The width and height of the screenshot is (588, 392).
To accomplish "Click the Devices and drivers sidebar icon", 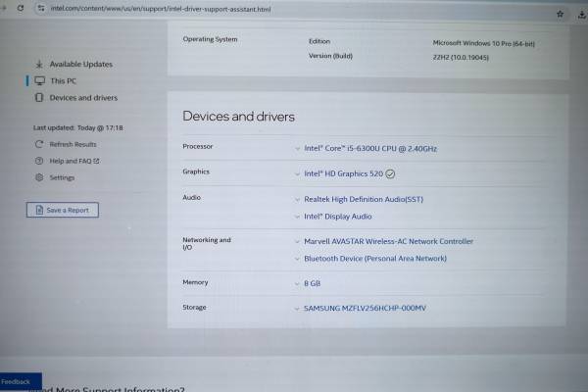I will coord(39,98).
